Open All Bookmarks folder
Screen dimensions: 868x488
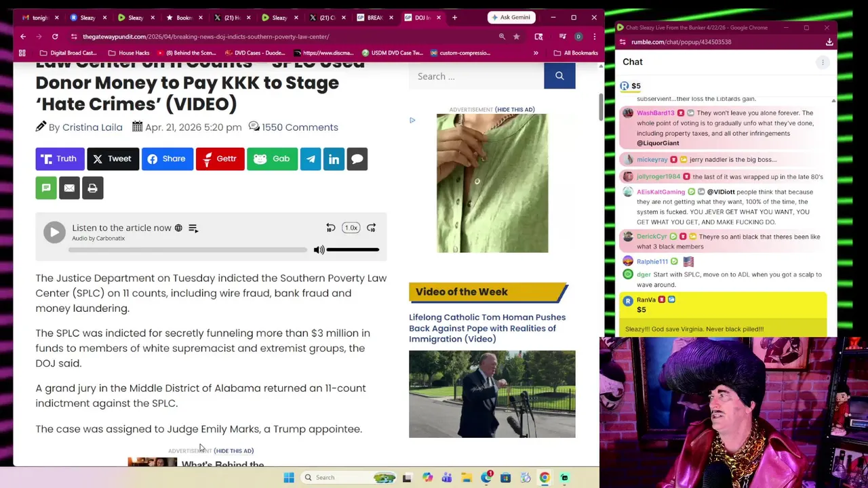pos(576,53)
